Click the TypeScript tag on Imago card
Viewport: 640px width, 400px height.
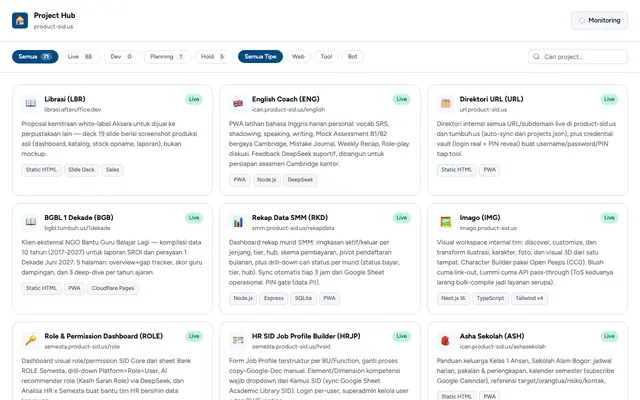pyautogui.click(x=490, y=298)
